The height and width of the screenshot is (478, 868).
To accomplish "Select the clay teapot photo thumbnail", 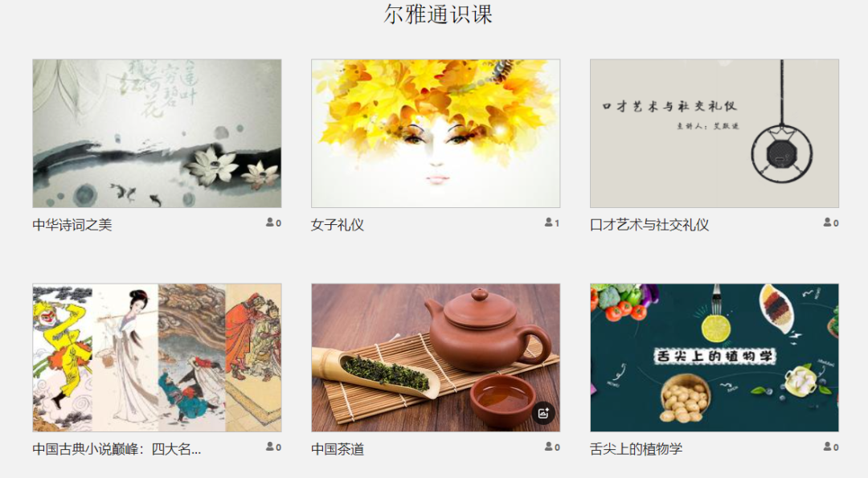I will pyautogui.click(x=436, y=358).
